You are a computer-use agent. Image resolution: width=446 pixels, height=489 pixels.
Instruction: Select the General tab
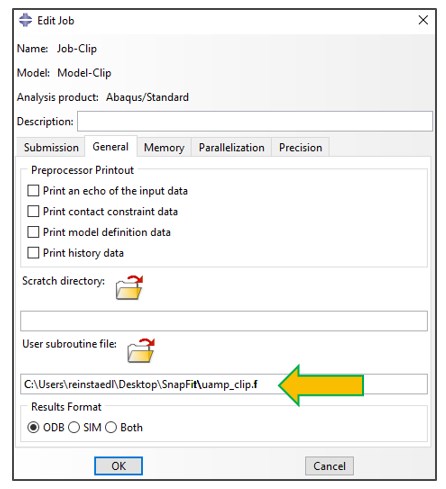[111, 147]
